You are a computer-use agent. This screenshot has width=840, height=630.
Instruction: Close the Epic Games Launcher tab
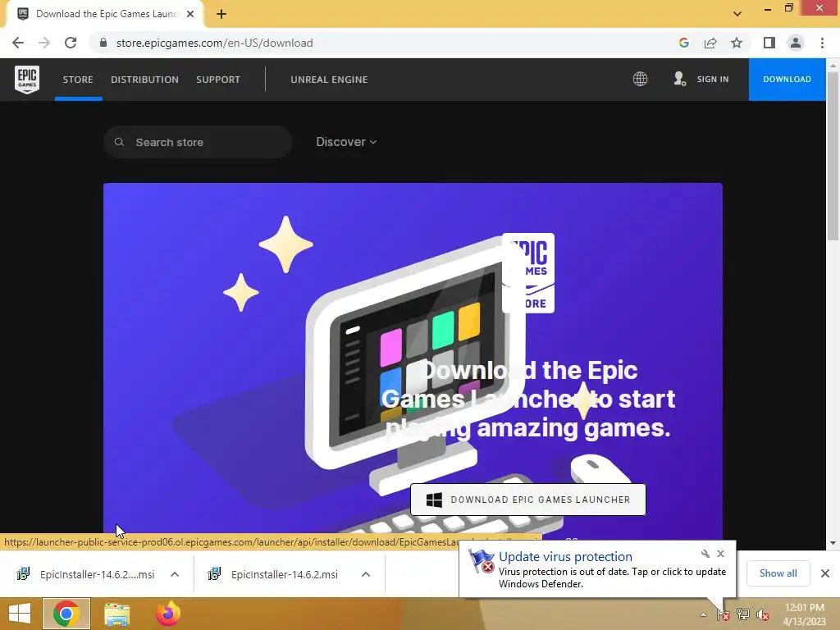click(190, 14)
